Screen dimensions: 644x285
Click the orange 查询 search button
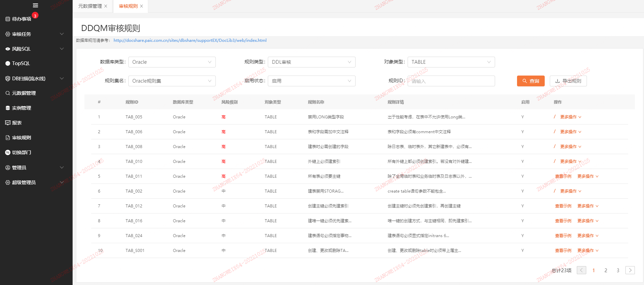[x=531, y=81]
